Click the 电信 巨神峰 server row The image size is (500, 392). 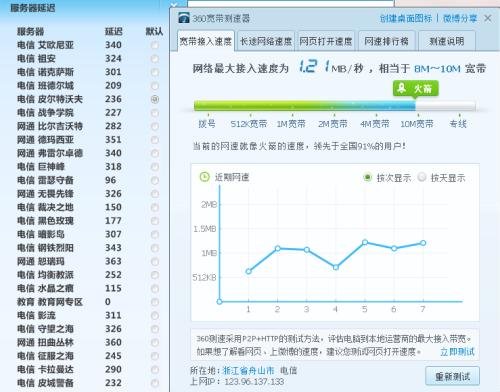click(x=88, y=167)
